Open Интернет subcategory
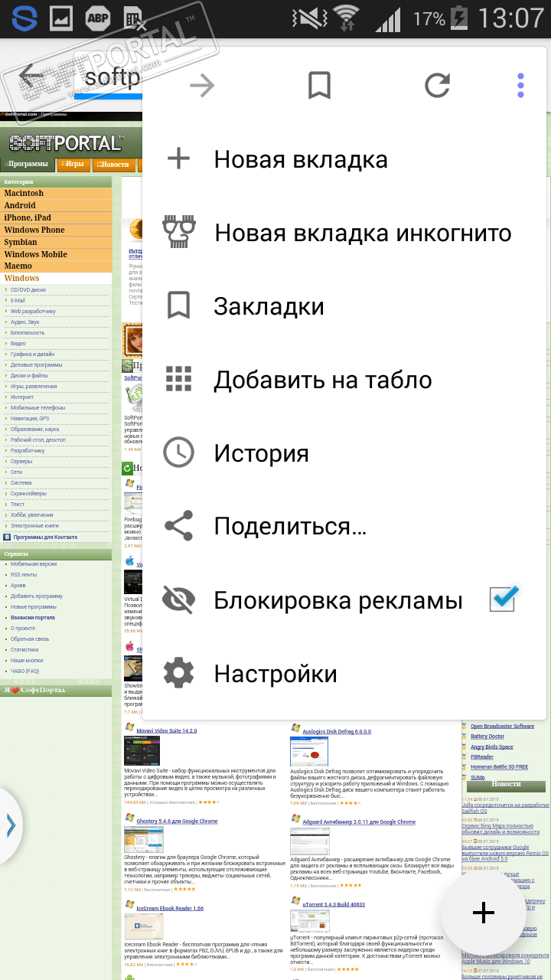This screenshot has height=980, width=551. (x=22, y=397)
